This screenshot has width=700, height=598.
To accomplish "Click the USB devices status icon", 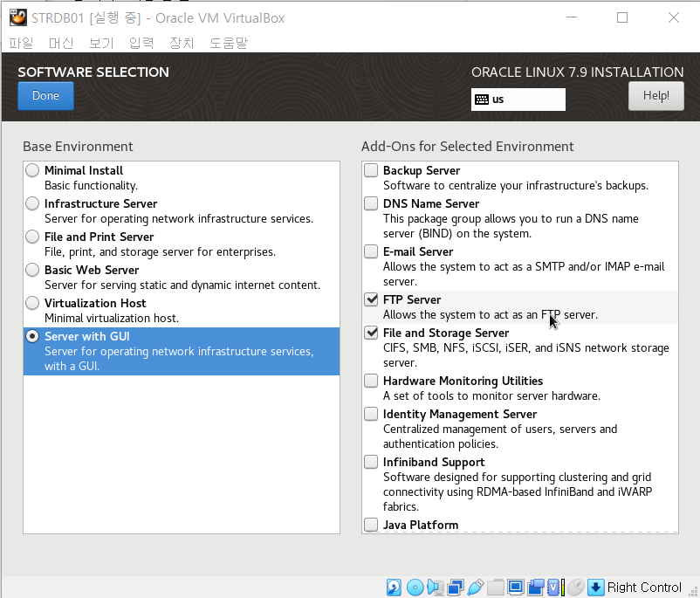I will tap(476, 588).
